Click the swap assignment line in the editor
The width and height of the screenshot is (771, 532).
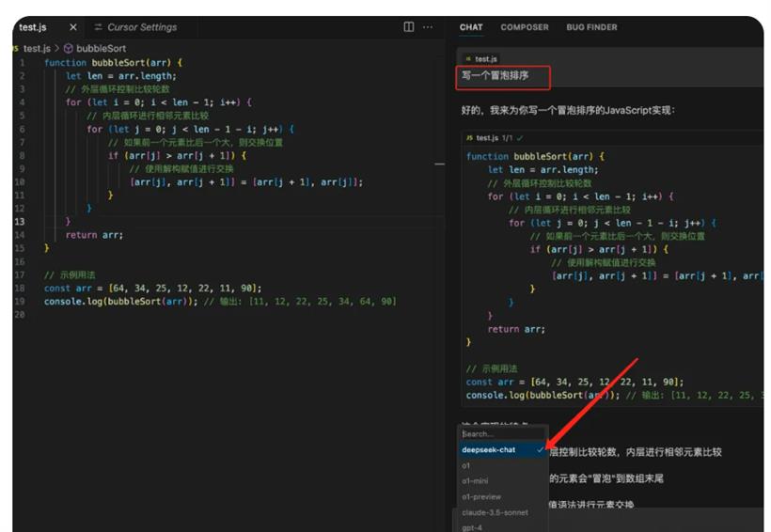pyautogui.click(x=246, y=182)
